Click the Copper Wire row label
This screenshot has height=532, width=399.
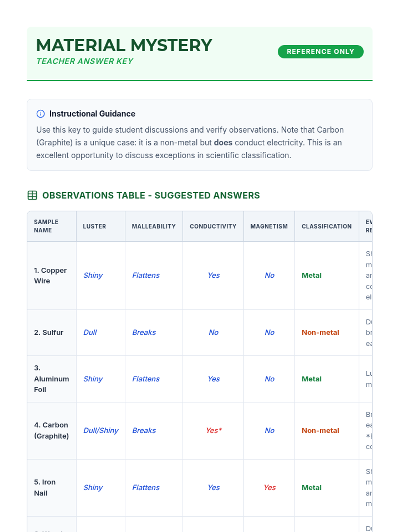(50, 276)
